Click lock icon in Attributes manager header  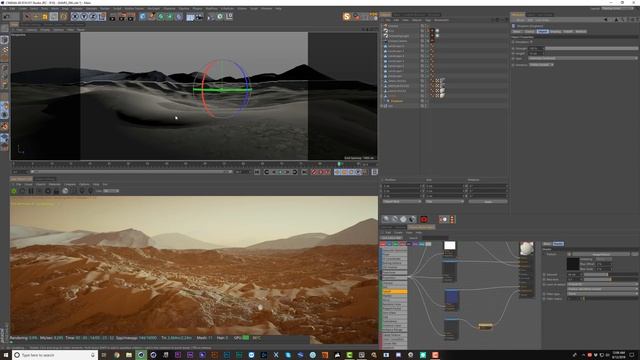(x=628, y=20)
